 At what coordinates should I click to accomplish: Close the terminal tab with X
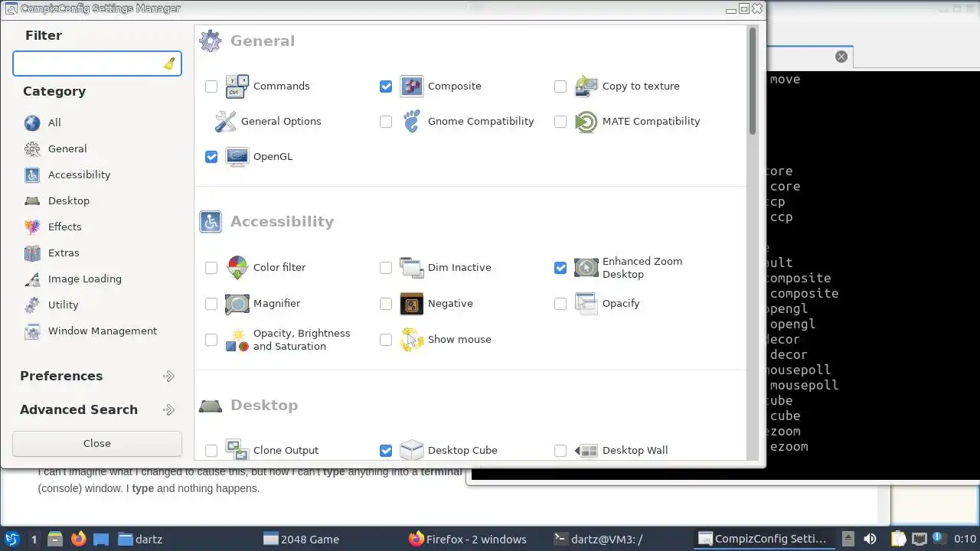pyautogui.click(x=841, y=57)
